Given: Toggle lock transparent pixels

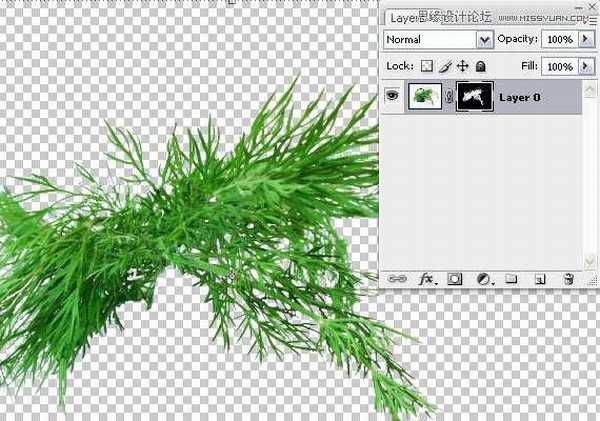Looking at the screenshot, I should [426, 66].
